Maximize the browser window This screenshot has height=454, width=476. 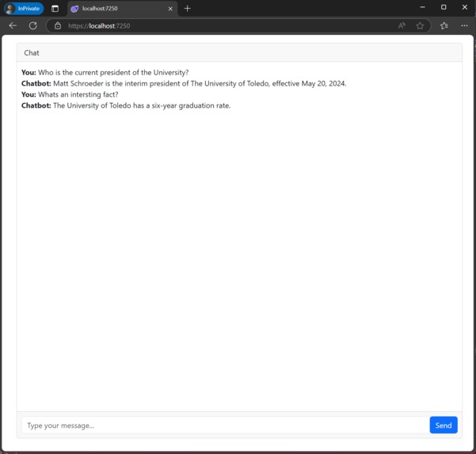(x=444, y=7)
